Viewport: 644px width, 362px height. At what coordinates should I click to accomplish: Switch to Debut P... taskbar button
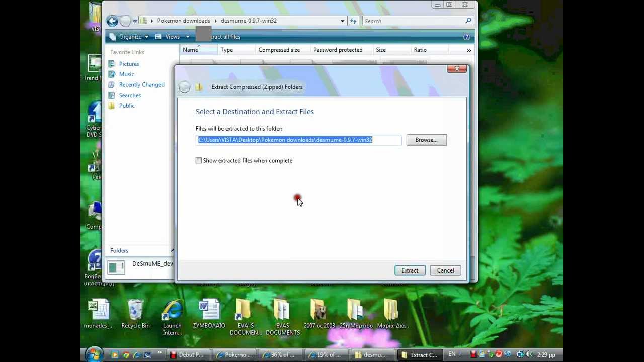tap(187, 355)
